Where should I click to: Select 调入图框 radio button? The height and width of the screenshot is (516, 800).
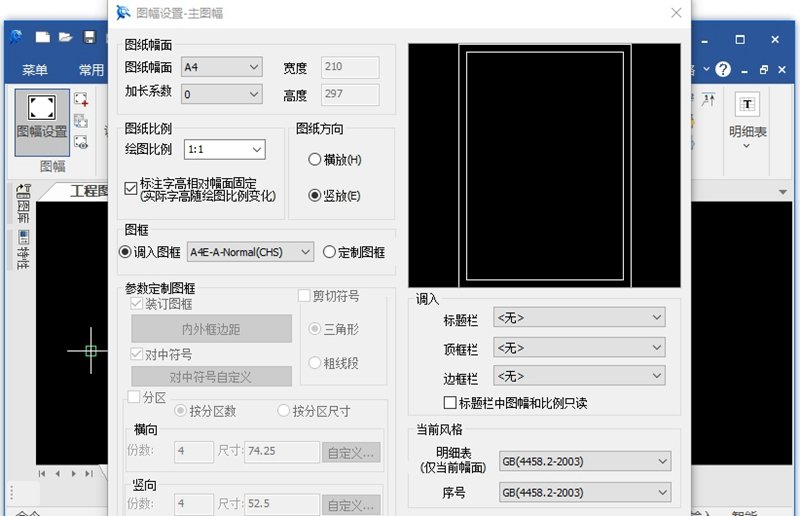click(124, 252)
